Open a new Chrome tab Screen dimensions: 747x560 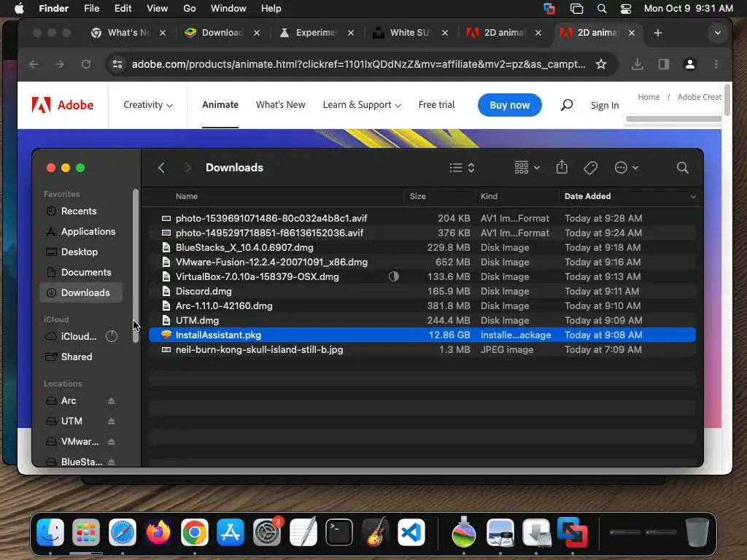pos(658,33)
